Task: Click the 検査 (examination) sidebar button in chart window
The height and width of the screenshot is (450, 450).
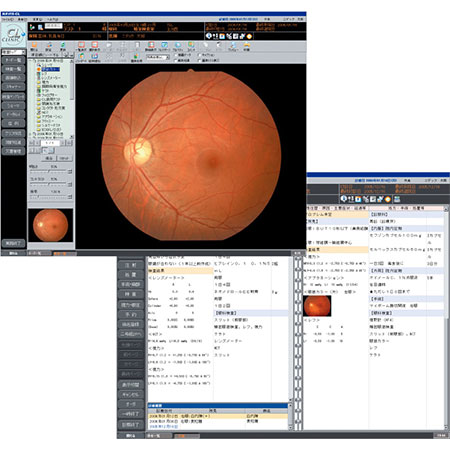Action: click(x=130, y=295)
